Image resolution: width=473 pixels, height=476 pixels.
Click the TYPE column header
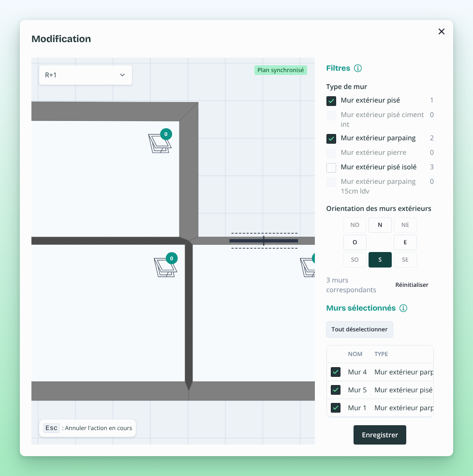pos(381,354)
